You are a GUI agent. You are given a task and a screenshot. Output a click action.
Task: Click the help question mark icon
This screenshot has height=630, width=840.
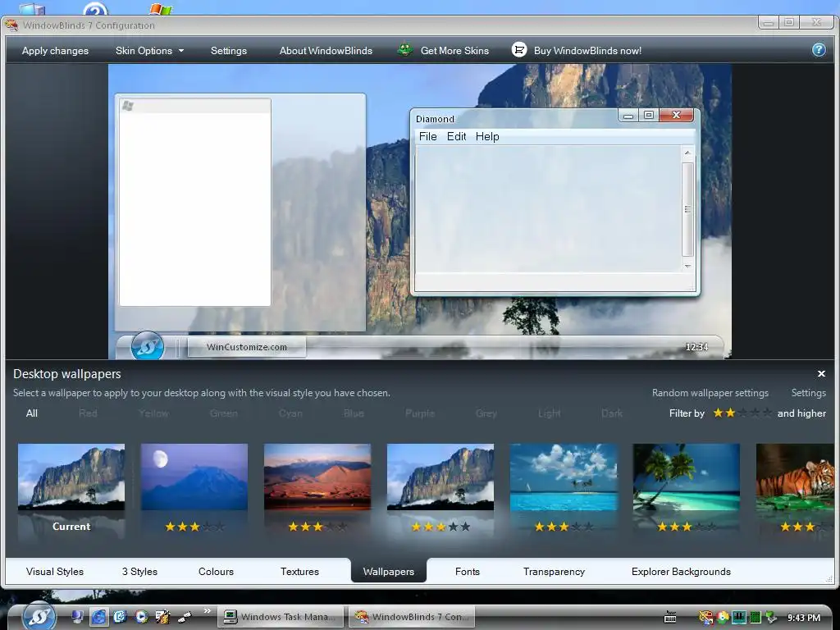tap(819, 50)
